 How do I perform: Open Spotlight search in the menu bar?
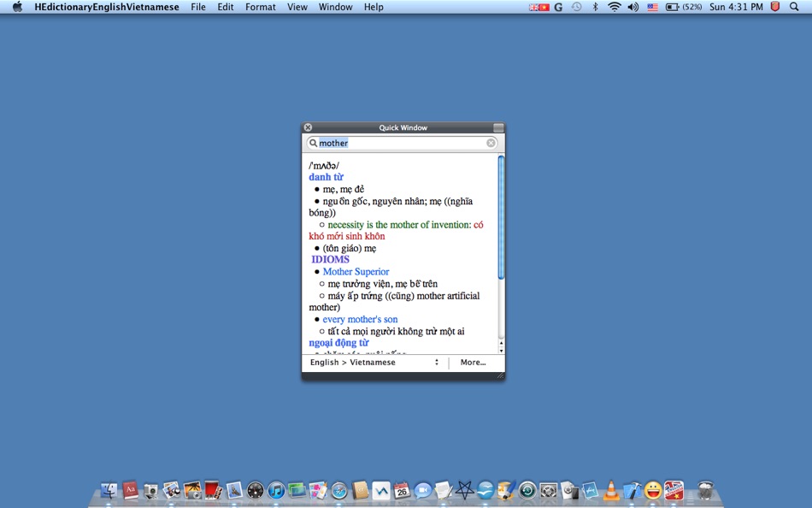[x=794, y=7]
